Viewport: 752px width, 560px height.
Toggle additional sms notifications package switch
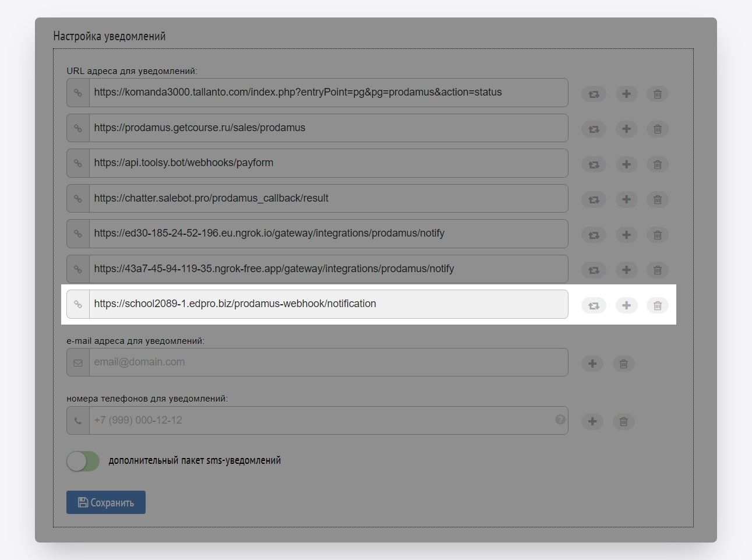coord(83,462)
